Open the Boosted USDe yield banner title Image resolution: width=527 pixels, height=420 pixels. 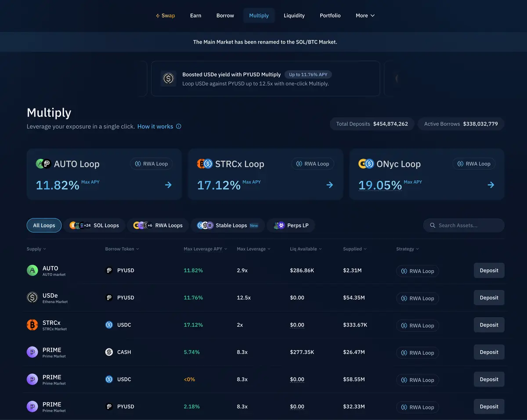(x=231, y=74)
